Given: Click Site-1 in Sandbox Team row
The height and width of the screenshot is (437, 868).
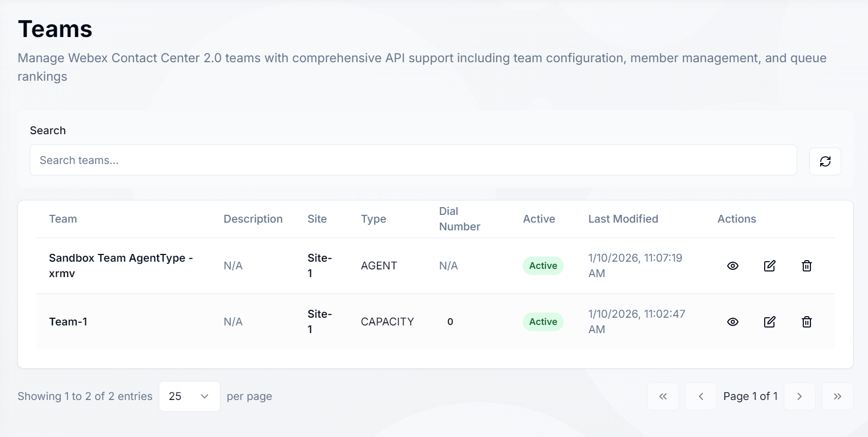Looking at the screenshot, I should coord(320,266).
